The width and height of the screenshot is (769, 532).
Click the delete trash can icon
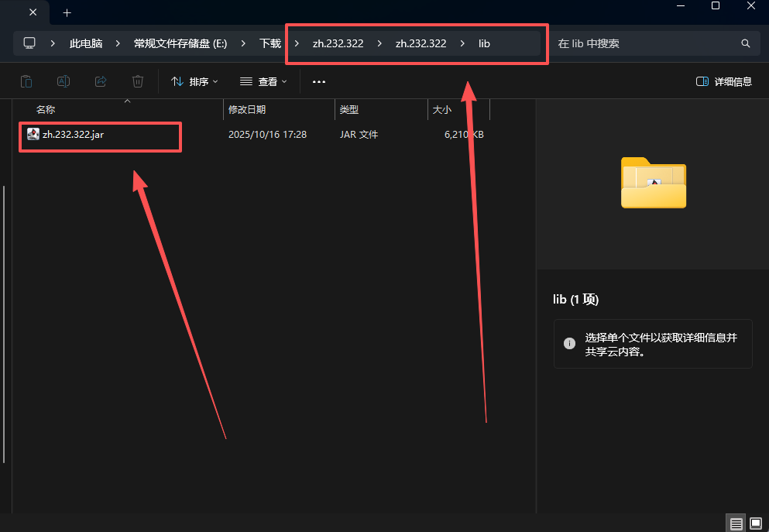coord(138,81)
